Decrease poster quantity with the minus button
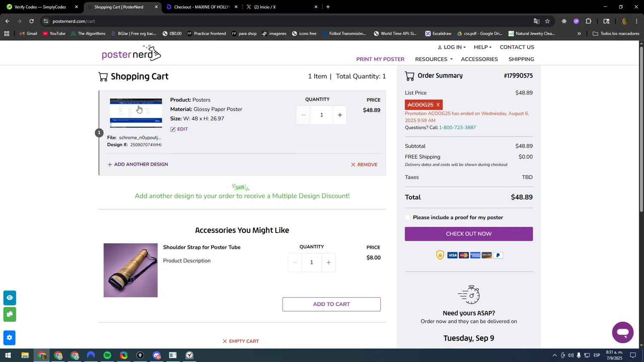The image size is (644, 362). pyautogui.click(x=303, y=115)
